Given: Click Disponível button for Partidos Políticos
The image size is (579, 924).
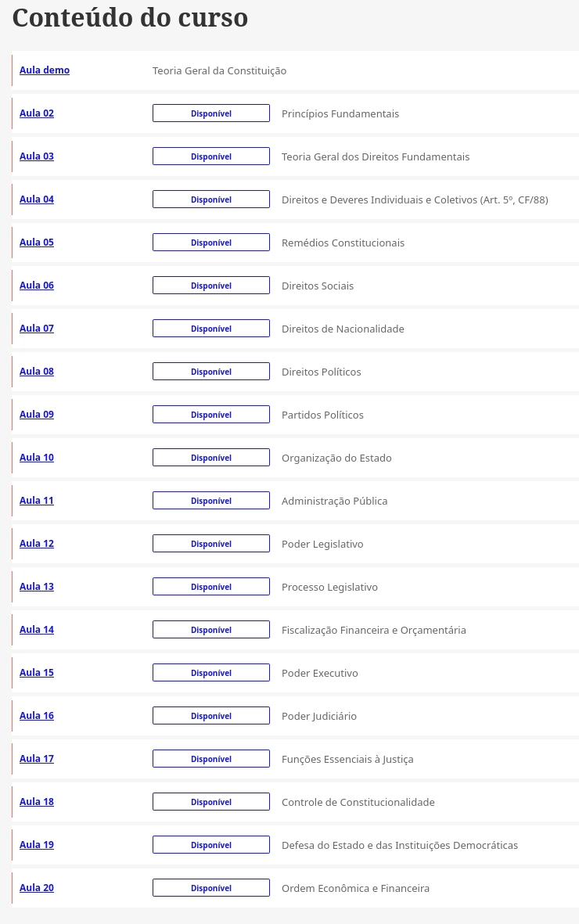Looking at the screenshot, I should pyautogui.click(x=211, y=415).
